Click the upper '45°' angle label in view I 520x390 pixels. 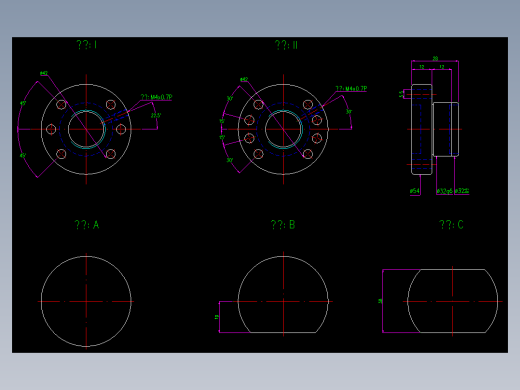pyautogui.click(x=23, y=103)
